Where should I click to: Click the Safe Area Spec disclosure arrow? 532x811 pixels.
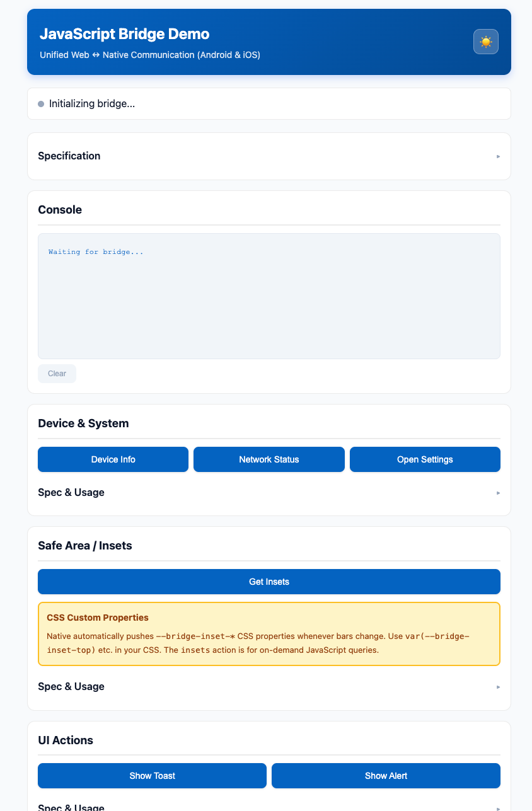click(x=498, y=687)
